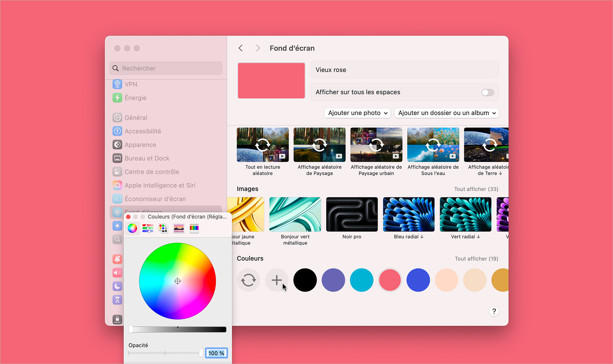
Task: Open the image palette picker
Action: pos(178,228)
